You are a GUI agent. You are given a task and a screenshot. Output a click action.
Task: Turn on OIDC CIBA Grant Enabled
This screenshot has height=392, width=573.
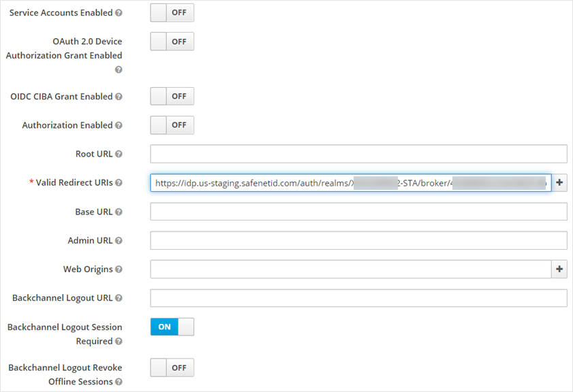pos(172,97)
